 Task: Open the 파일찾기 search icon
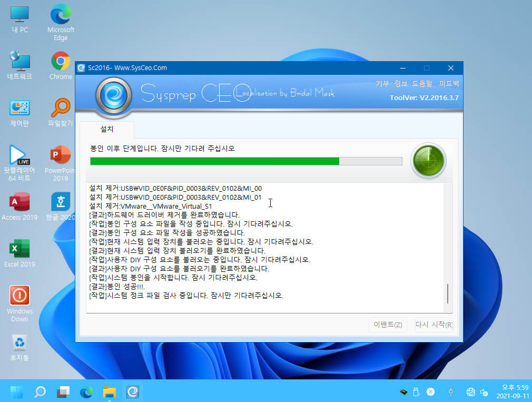[61, 113]
